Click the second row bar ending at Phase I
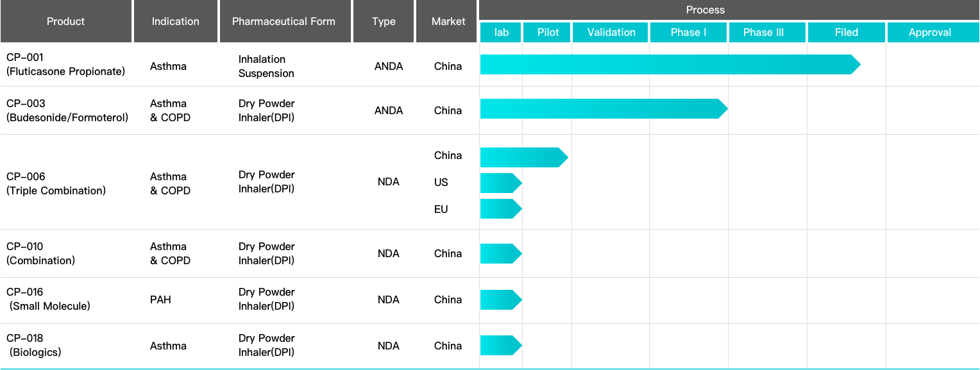 pos(602,109)
